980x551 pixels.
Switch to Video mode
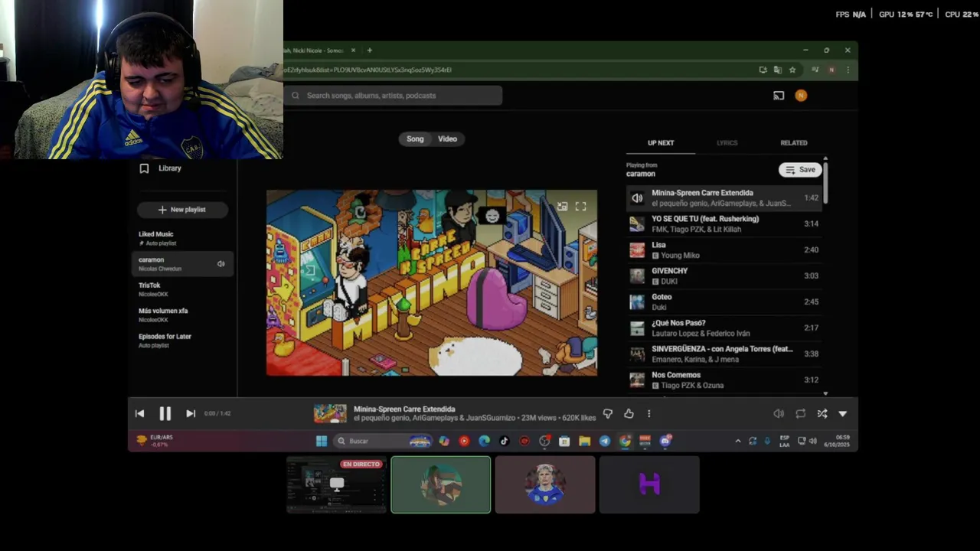click(447, 139)
